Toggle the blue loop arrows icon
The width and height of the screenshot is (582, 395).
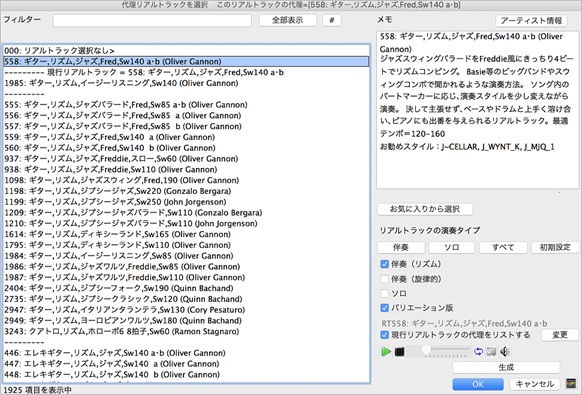[x=478, y=351]
